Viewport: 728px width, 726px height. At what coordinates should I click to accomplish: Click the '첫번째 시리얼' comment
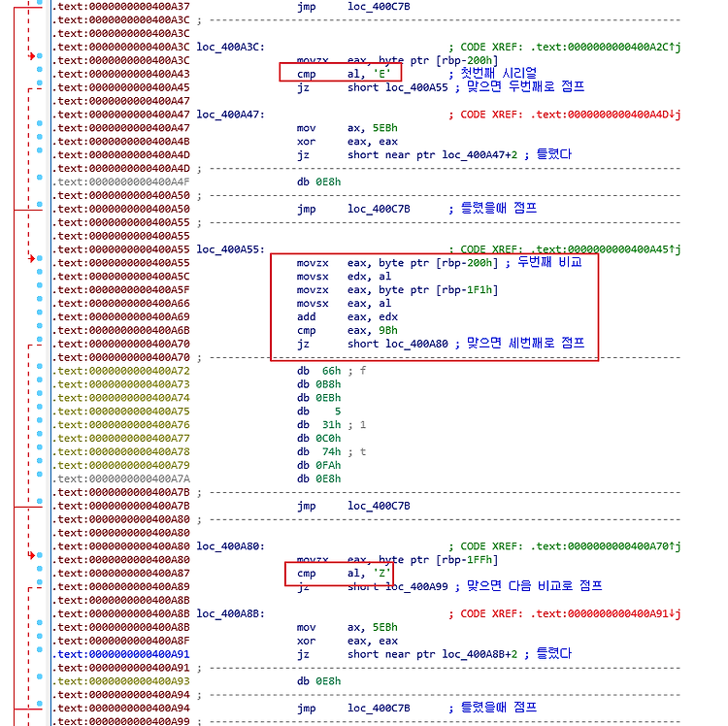pos(498,74)
